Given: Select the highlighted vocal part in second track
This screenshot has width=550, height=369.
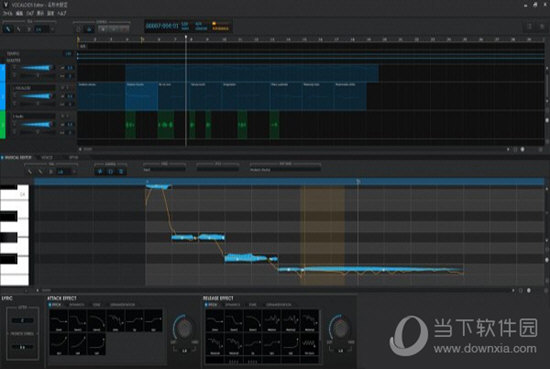Looking at the screenshot, I should tap(141, 96).
